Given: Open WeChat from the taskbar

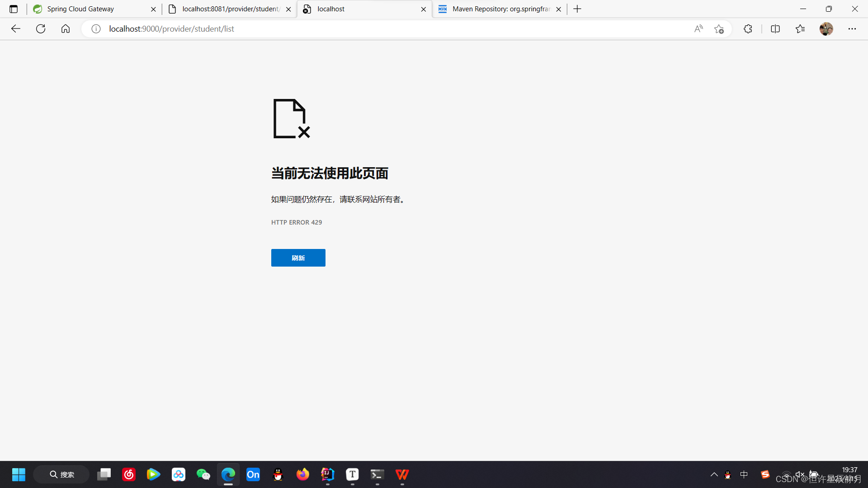Looking at the screenshot, I should (x=203, y=474).
